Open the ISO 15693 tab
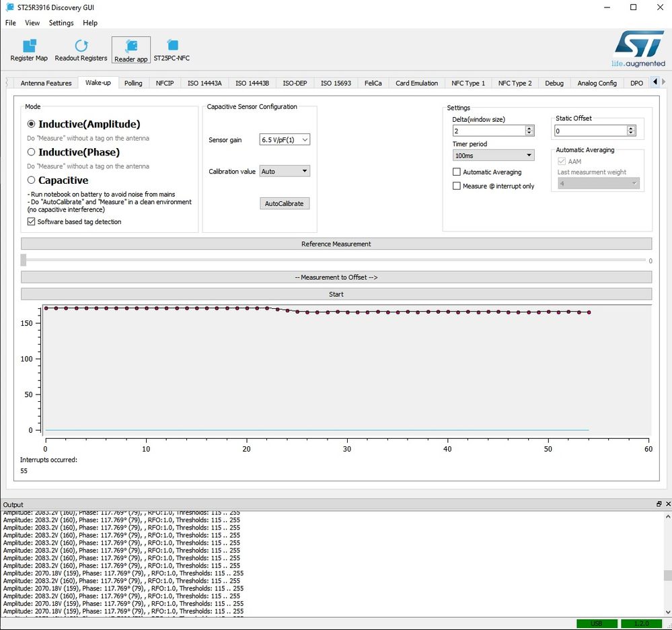Screen dimensions: 672x630 336,83
